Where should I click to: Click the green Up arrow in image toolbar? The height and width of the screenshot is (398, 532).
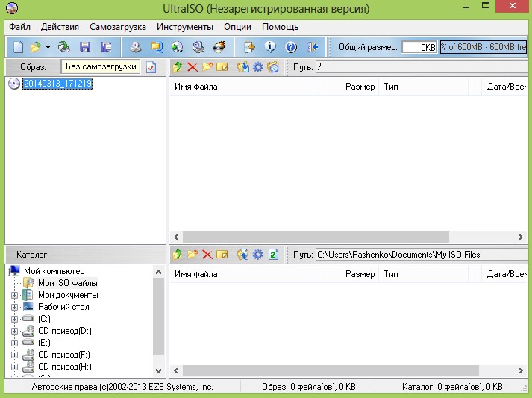pos(178,67)
